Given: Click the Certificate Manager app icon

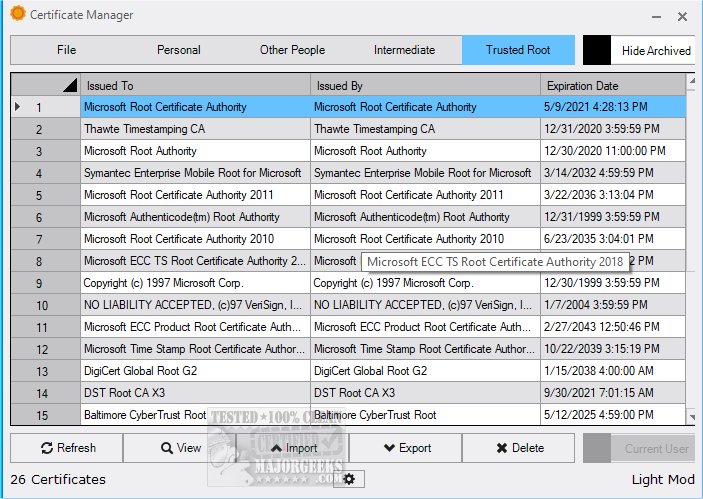Looking at the screenshot, I should tap(18, 13).
